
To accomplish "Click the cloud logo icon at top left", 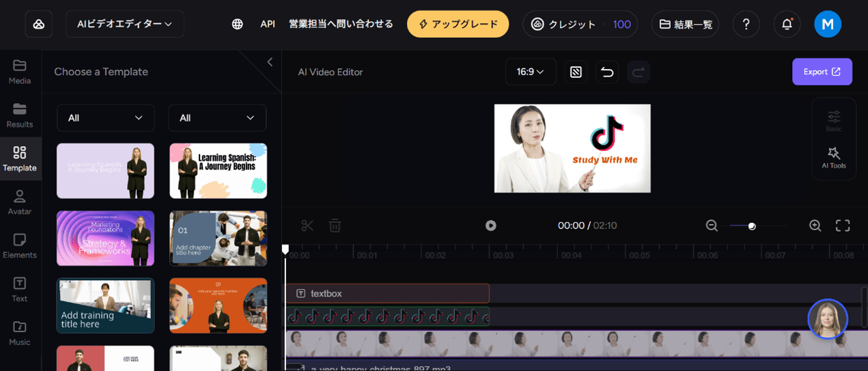I will 39,24.
